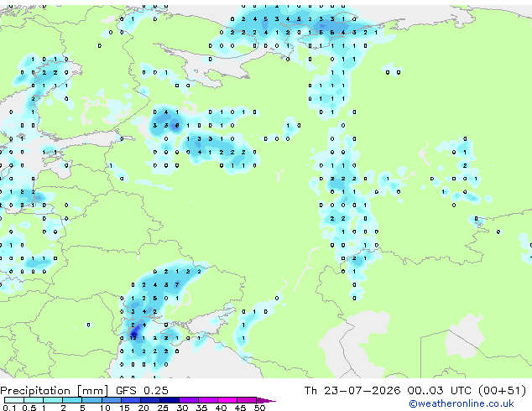Click the 15–20 mm legend color box
The width and height of the screenshot is (532, 411).
pos(130,400)
